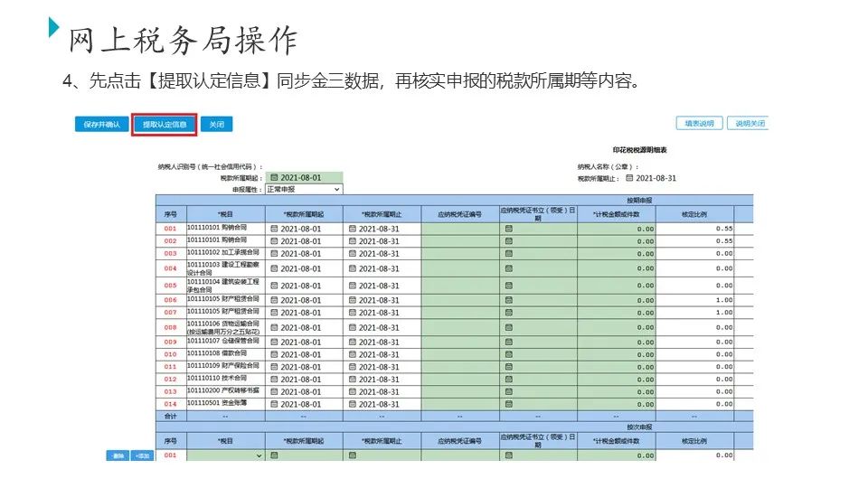Click 核定比例 value 0.55 in row 001

724,229
